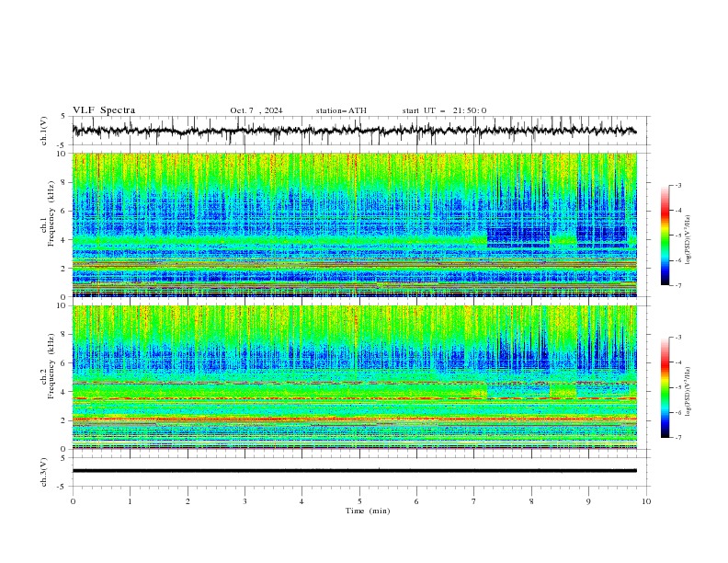Click the "ch.1(V)" waveform axis label
Image resolution: width=728 pixels, height=563 pixels.
click(x=44, y=131)
